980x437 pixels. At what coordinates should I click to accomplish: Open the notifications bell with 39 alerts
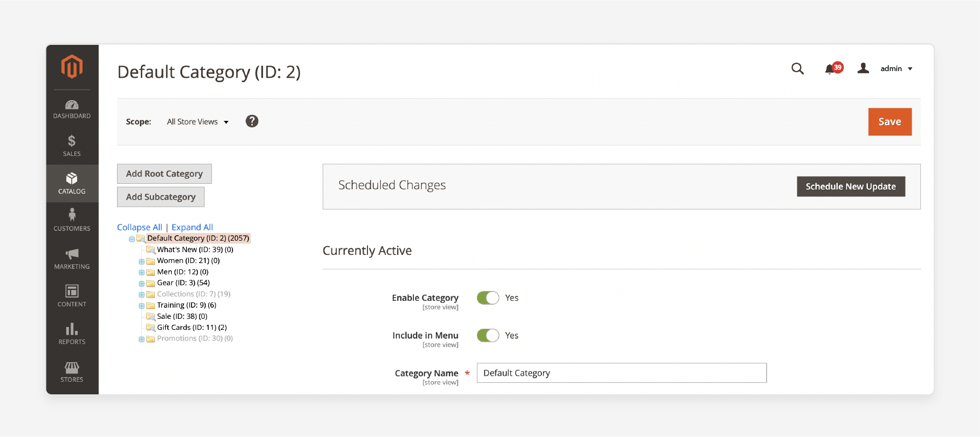click(833, 68)
